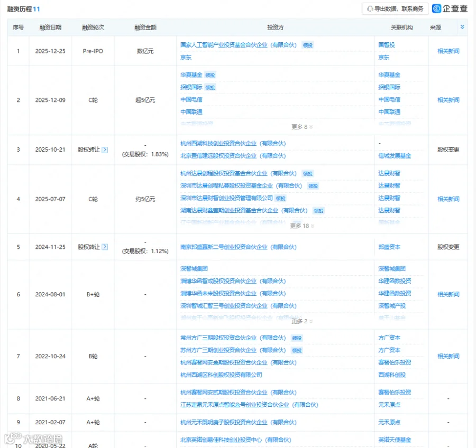Click the 融资日期 column header
Image resolution: width=476 pixels, height=448 pixels.
[50, 27]
